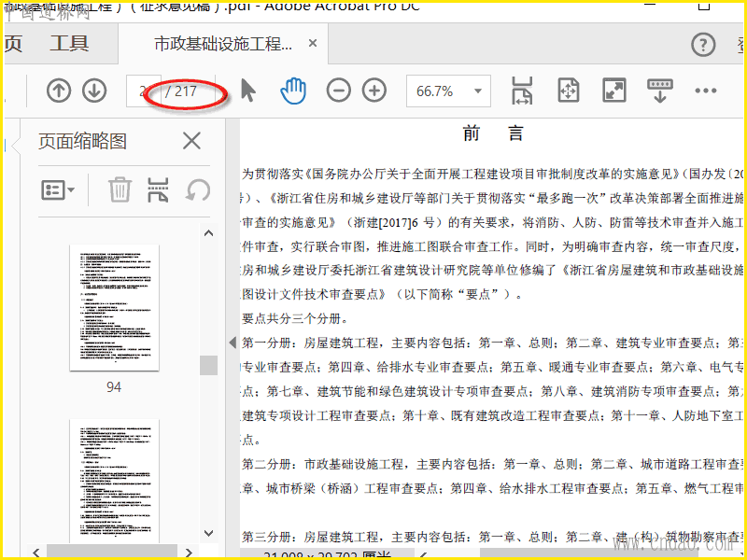Zoom out with the minus button
This screenshot has width=747, height=560.
coord(339,91)
